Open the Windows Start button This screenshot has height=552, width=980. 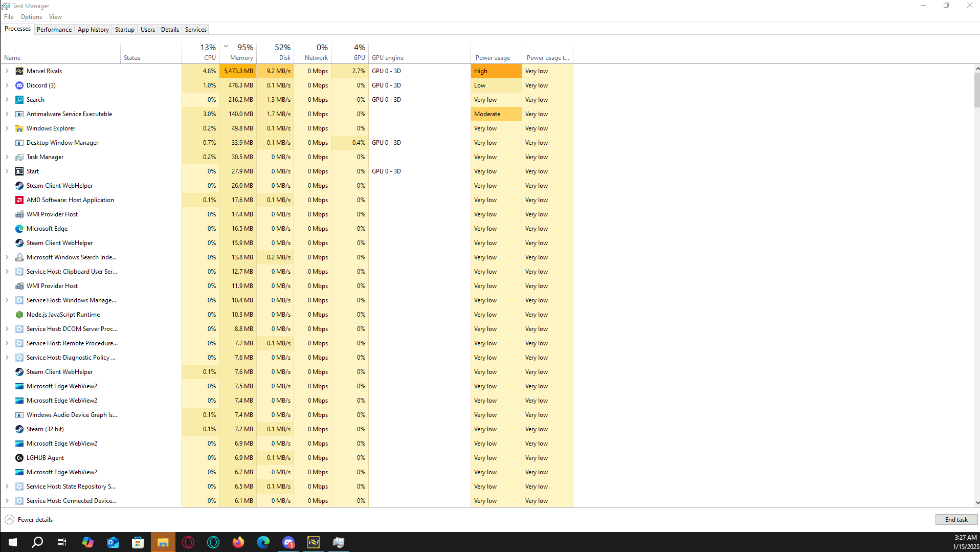coord(12,542)
